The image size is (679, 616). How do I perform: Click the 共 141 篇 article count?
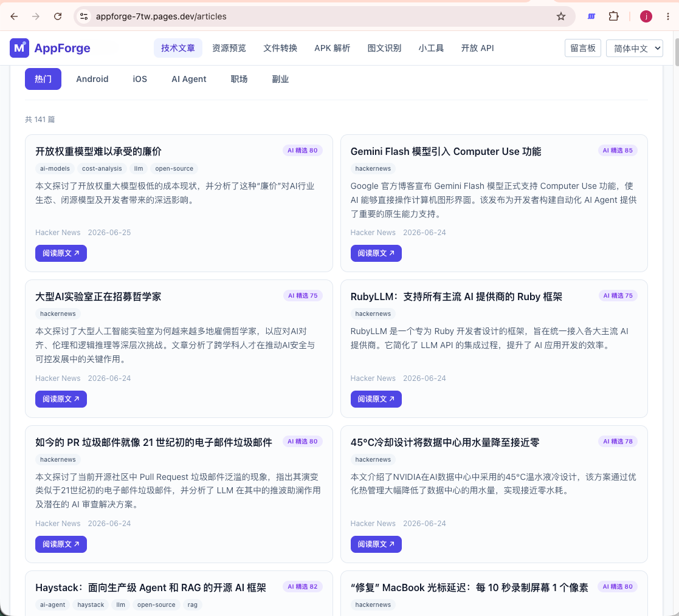[x=40, y=120]
